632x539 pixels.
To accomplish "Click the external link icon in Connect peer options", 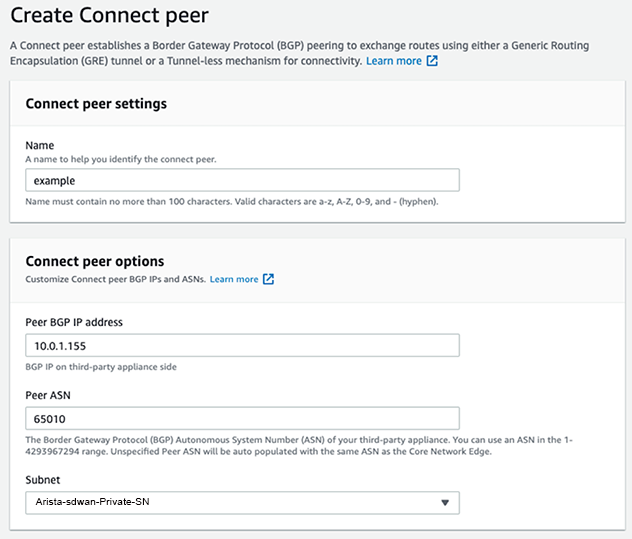I will (x=268, y=279).
